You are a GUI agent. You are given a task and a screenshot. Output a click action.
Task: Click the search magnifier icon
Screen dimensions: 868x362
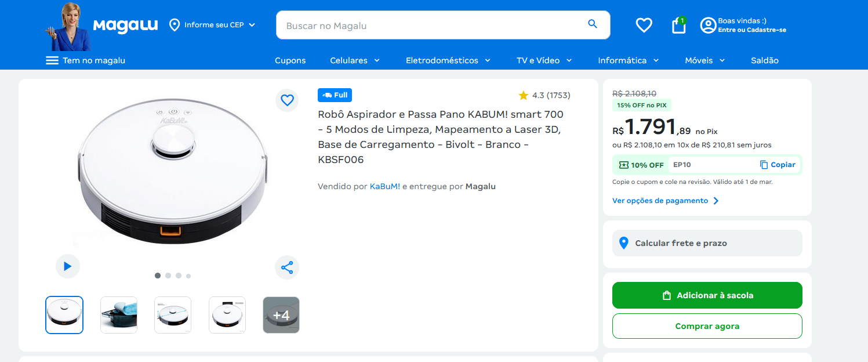(x=592, y=24)
